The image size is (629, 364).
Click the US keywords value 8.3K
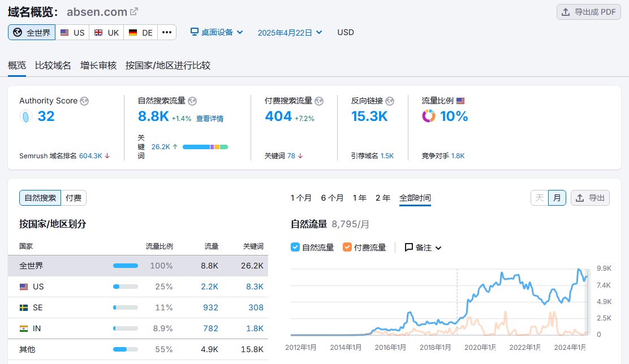coord(255,287)
